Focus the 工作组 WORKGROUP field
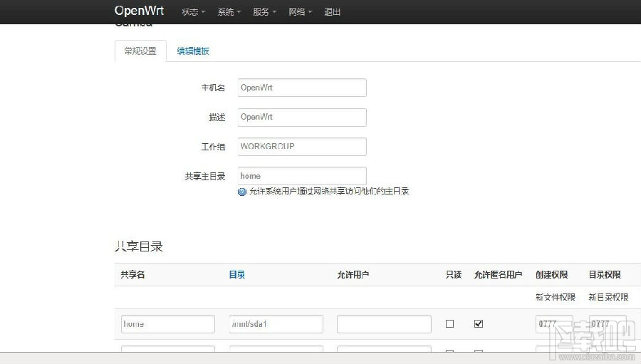The image size is (641, 364). pos(302,147)
